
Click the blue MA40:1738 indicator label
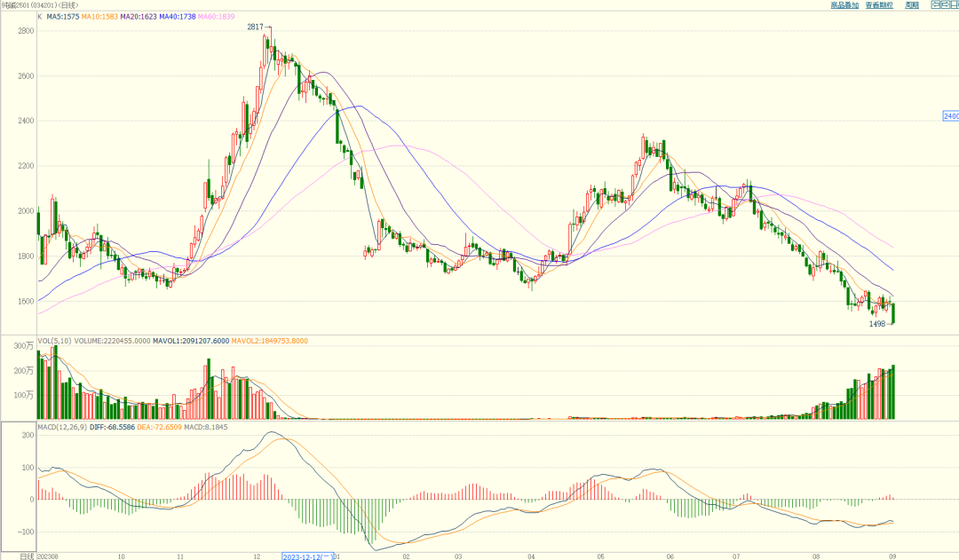(178, 16)
